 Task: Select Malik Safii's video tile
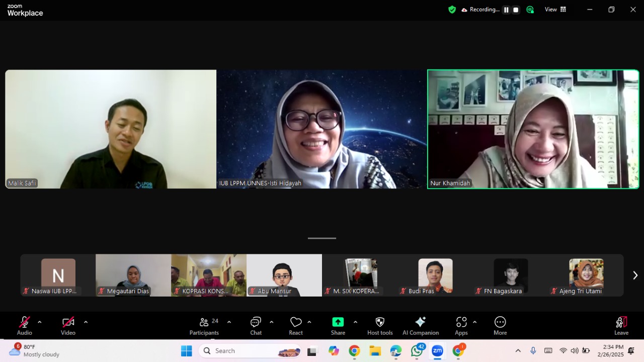pyautogui.click(x=111, y=129)
